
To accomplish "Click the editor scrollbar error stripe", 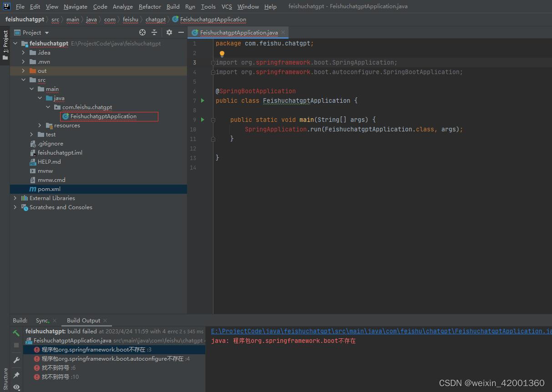I will pyautogui.click(x=549, y=64).
